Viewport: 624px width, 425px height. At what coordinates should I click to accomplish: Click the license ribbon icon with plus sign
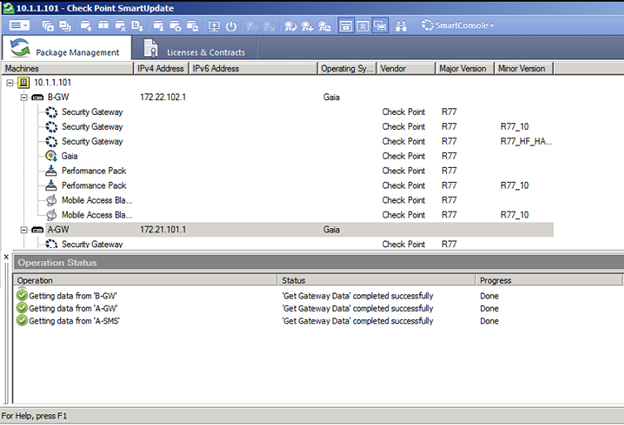pyautogui.click(x=307, y=26)
